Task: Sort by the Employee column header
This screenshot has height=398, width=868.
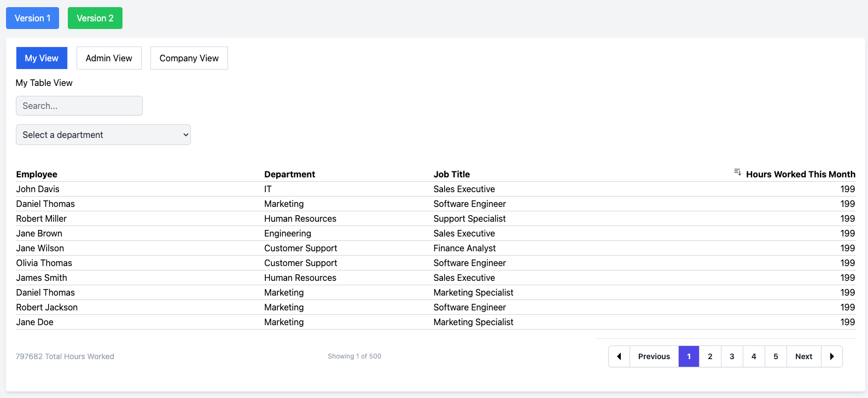Action: tap(37, 174)
